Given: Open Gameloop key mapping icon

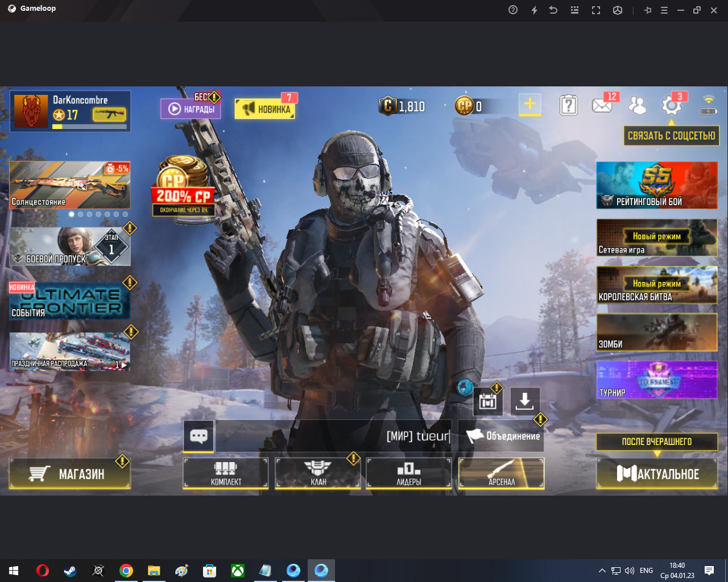Looking at the screenshot, I should 574,10.
